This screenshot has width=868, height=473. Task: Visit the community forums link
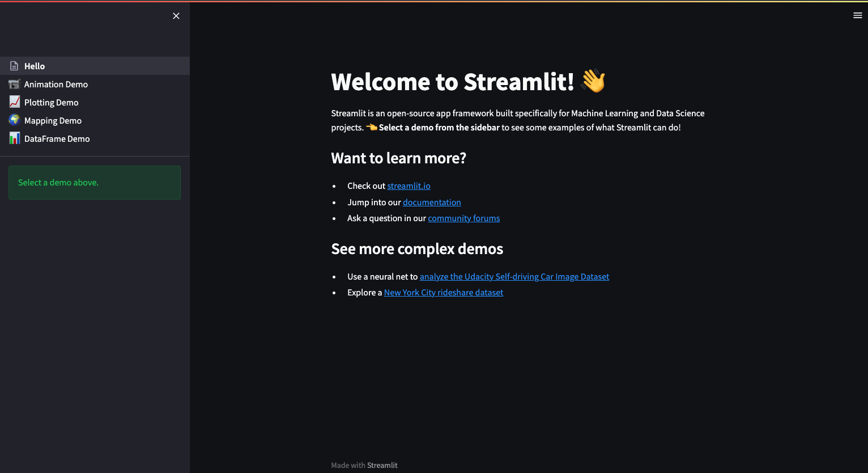463,218
